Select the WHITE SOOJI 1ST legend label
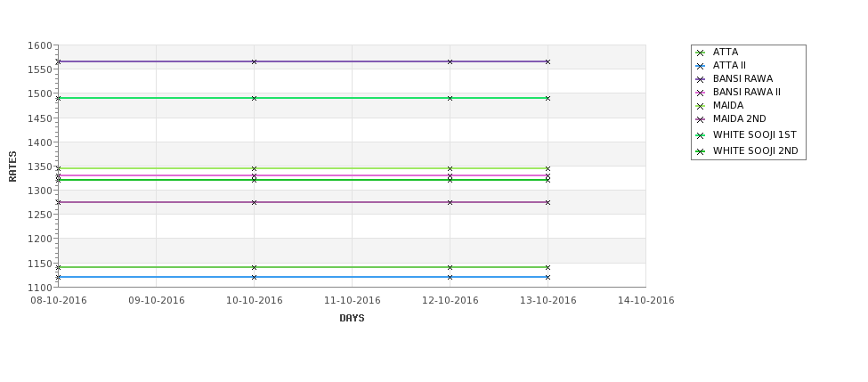 755,134
